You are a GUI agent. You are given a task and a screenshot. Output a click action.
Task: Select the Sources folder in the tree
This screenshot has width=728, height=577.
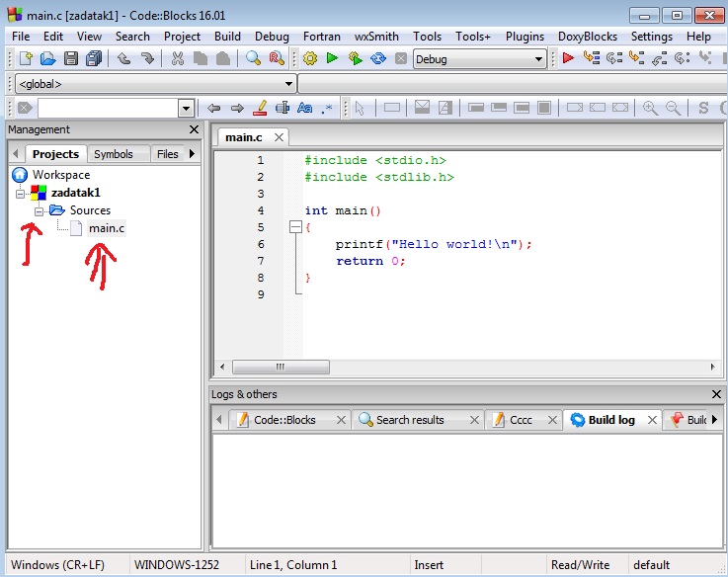90,210
